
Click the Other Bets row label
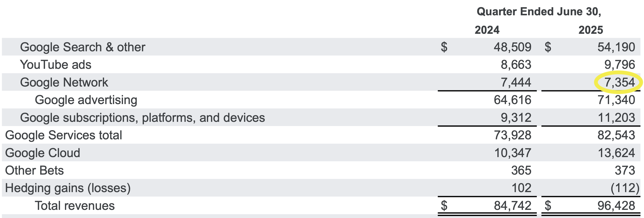tap(34, 171)
